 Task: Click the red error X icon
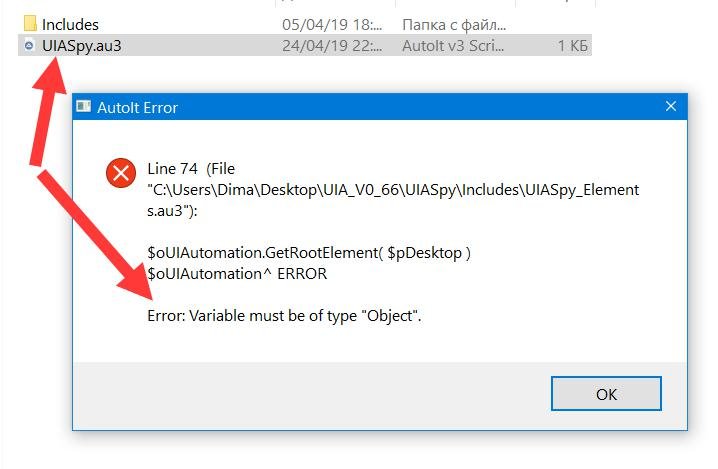(x=121, y=173)
